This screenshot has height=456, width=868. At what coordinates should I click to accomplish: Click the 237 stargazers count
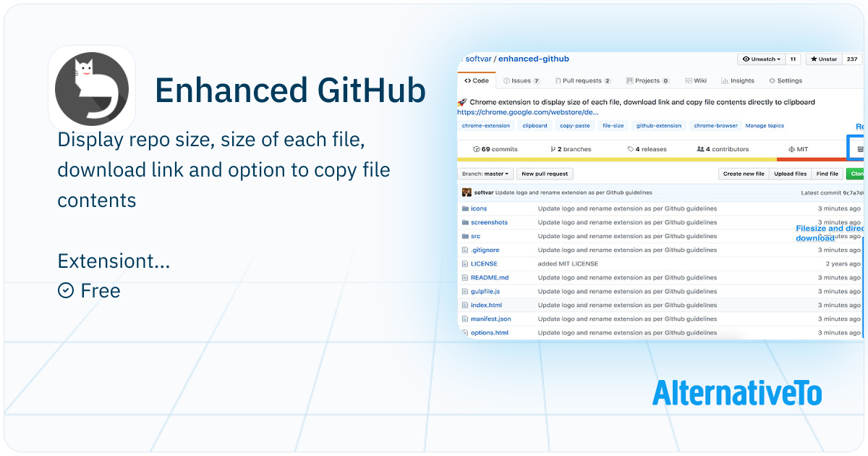pos(852,59)
